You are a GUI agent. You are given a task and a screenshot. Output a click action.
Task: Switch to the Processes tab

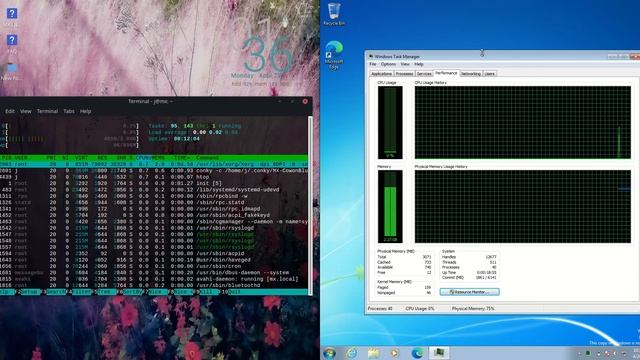pos(404,74)
